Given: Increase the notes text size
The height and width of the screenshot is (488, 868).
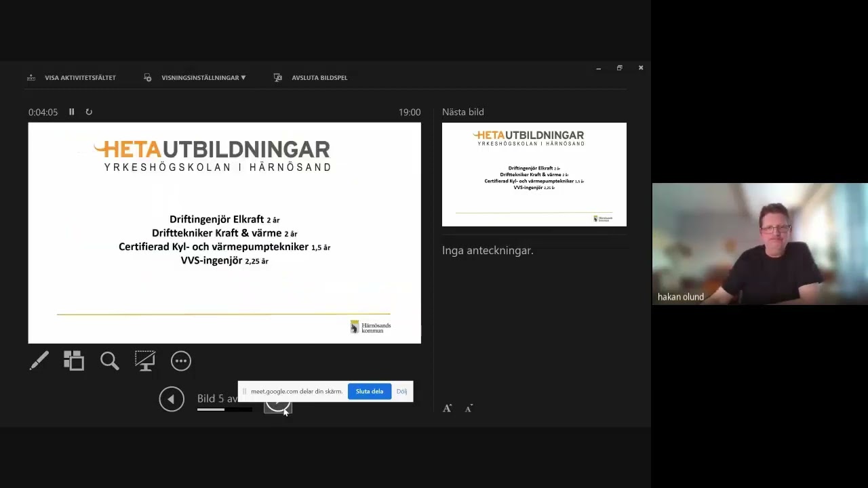Looking at the screenshot, I should (447, 408).
